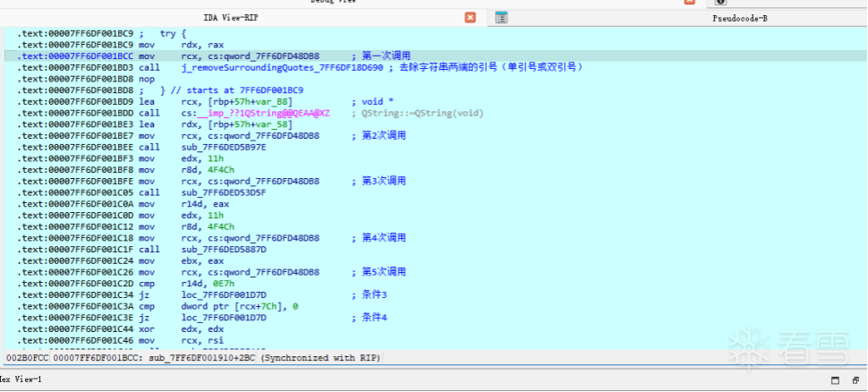
Task: Click 'xor edx, edx' instruction
Action: click(x=181, y=328)
